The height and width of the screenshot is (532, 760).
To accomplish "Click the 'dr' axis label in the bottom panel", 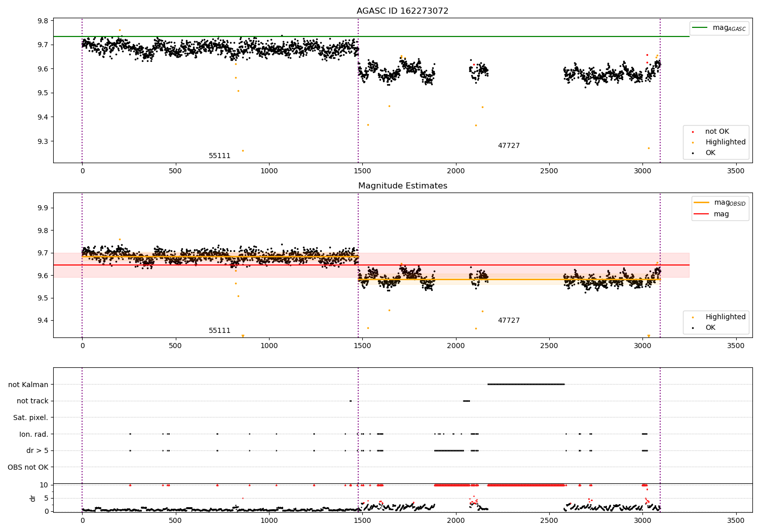I will 33,499.
